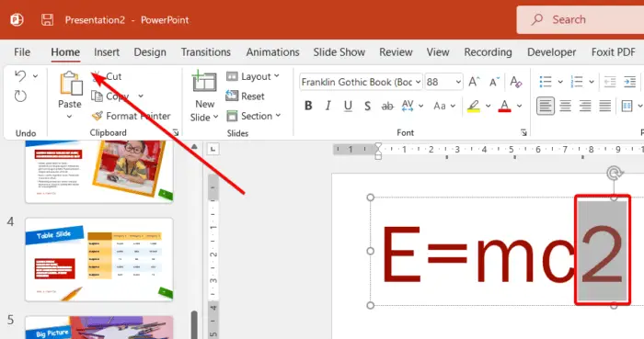Click the character spacing AV icon
The width and height of the screenshot is (644, 339).
[x=408, y=107]
